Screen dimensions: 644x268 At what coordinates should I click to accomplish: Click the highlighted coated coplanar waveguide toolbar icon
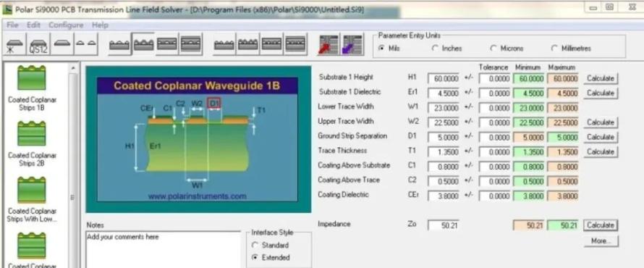[x=143, y=44]
